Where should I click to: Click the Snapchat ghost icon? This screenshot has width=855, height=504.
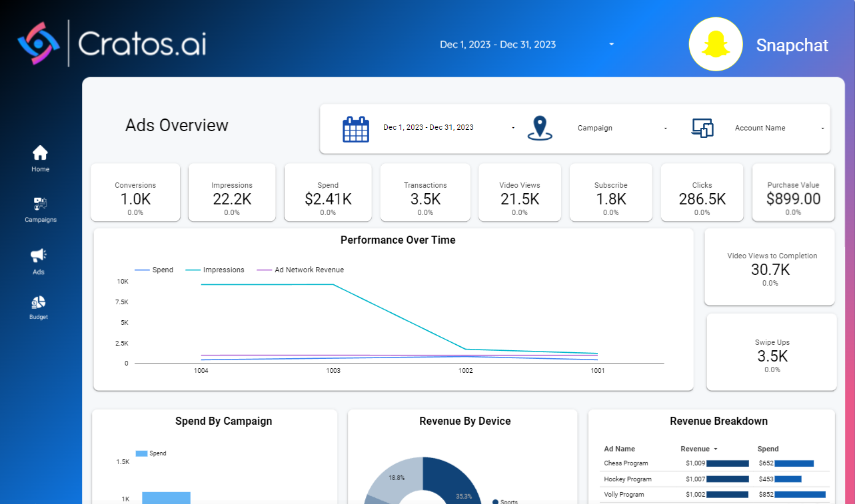716,45
